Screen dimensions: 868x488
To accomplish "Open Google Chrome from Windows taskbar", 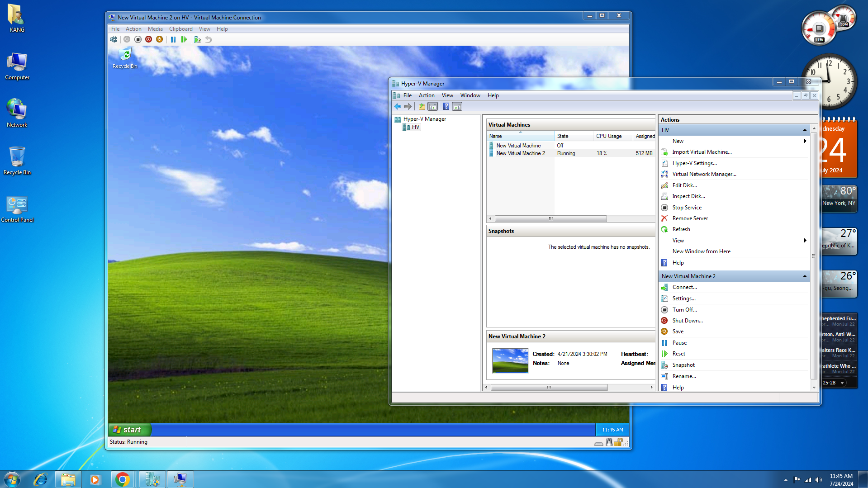I will (122, 479).
